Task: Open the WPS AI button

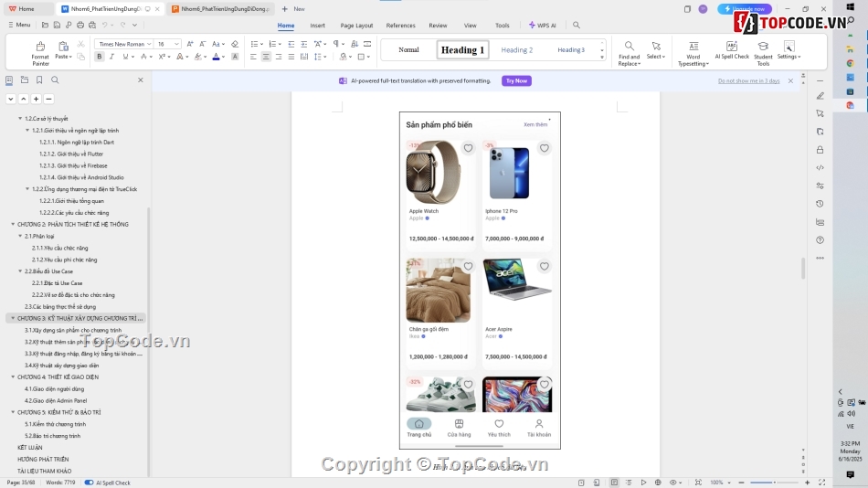Action: point(543,26)
